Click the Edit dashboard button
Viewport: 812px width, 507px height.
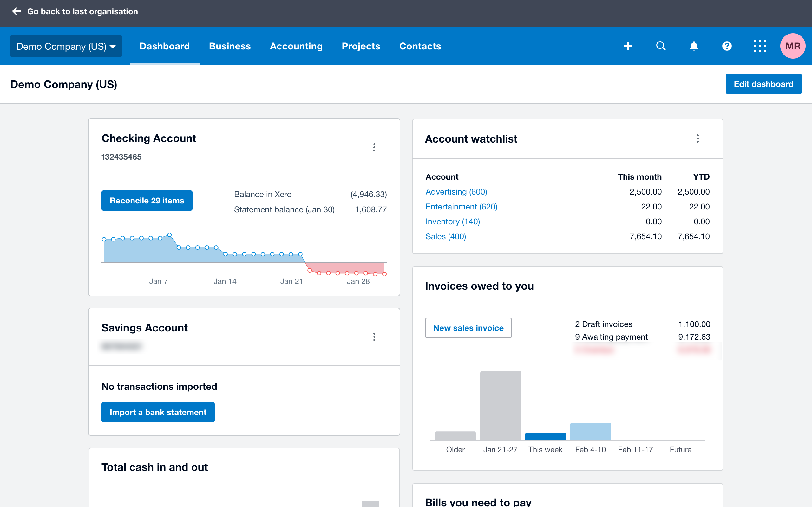tap(763, 84)
